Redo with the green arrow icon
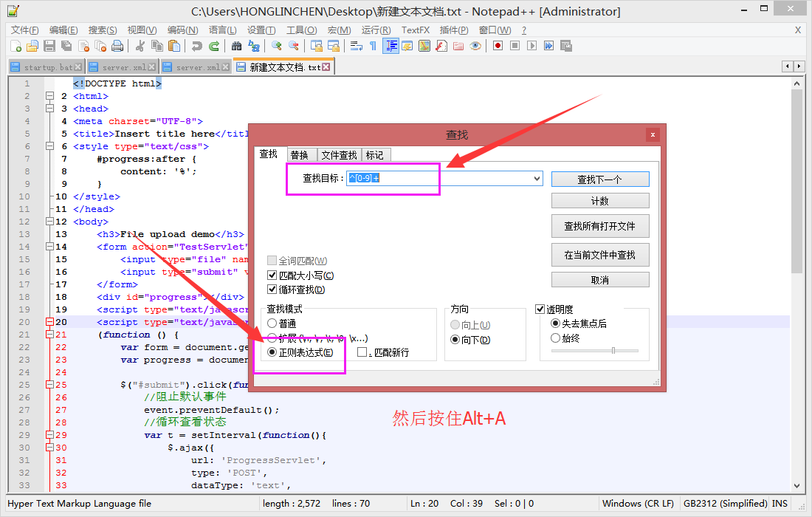 tap(213, 46)
